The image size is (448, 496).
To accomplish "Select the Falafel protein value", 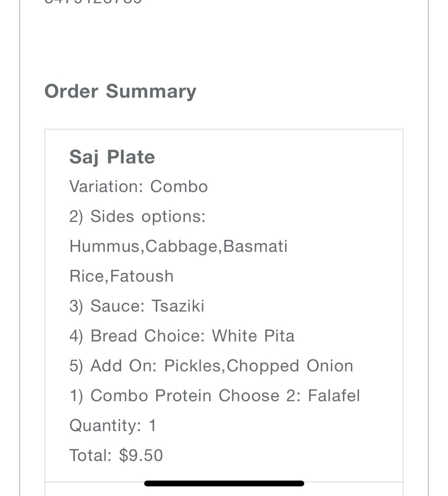I will 334,396.
